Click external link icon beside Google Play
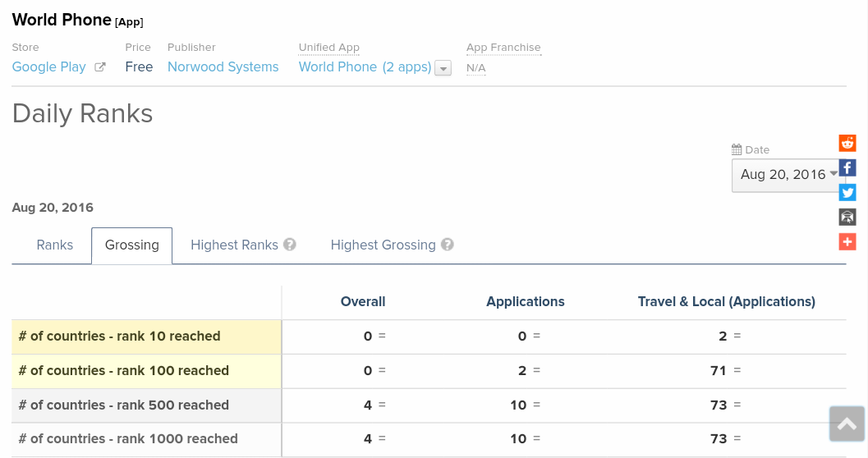Viewport: 868px width, 458px height. (x=100, y=67)
